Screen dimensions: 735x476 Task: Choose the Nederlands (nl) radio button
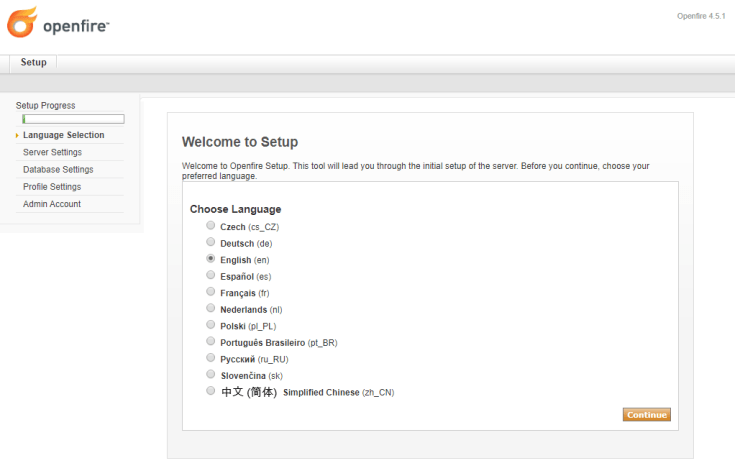pos(210,308)
